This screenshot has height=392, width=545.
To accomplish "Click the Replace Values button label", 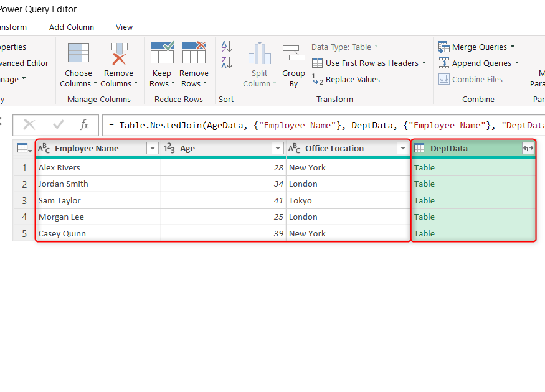I will 353,80.
